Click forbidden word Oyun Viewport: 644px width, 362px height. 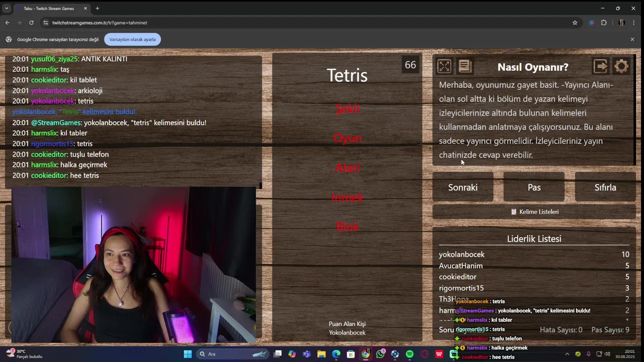[348, 138]
